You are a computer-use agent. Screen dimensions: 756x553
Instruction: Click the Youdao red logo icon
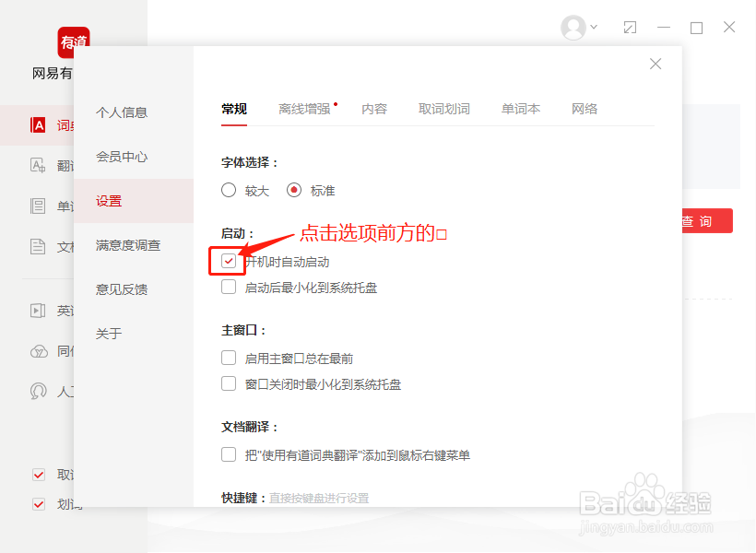(73, 42)
